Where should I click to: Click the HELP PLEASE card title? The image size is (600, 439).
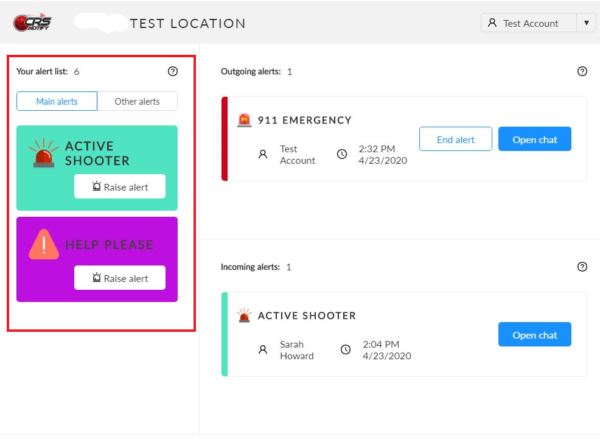tap(109, 245)
